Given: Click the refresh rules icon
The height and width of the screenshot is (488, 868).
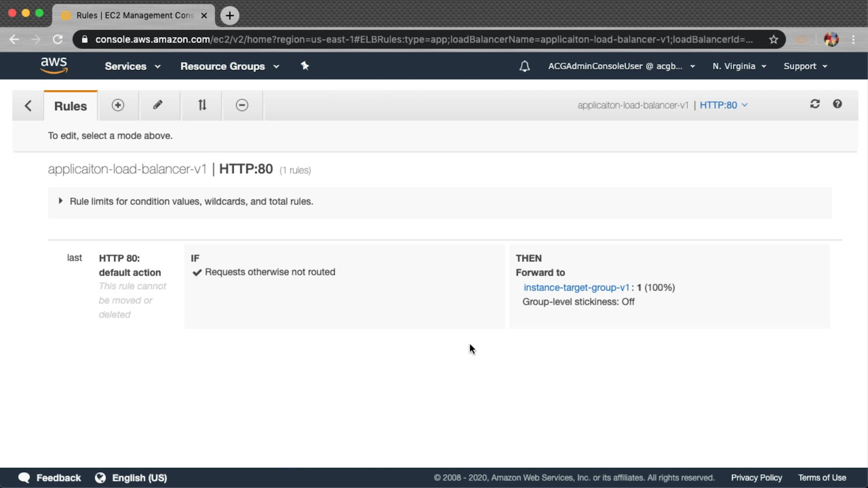Looking at the screenshot, I should 815,104.
